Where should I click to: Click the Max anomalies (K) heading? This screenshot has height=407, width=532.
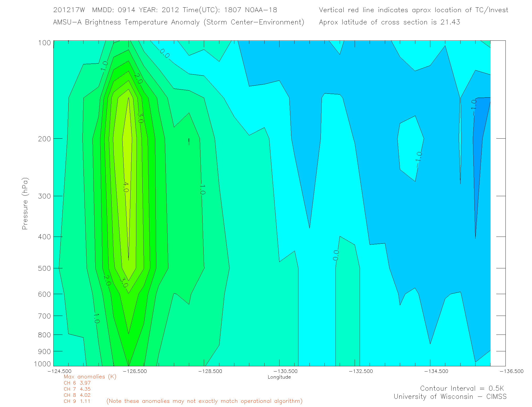pos(90,377)
